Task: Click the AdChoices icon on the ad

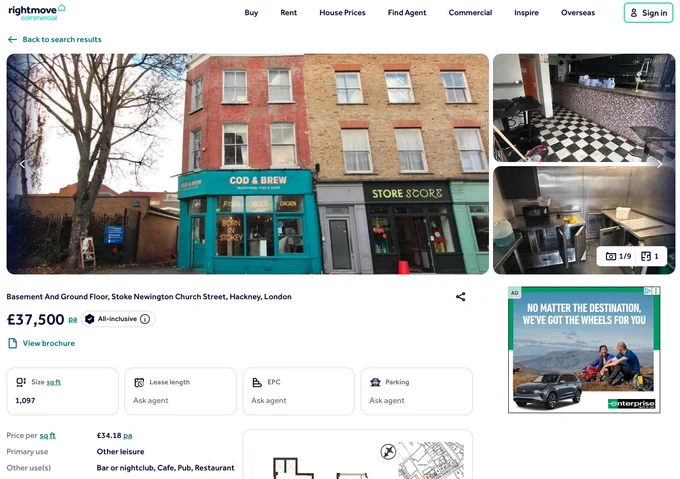Action: [x=647, y=291]
